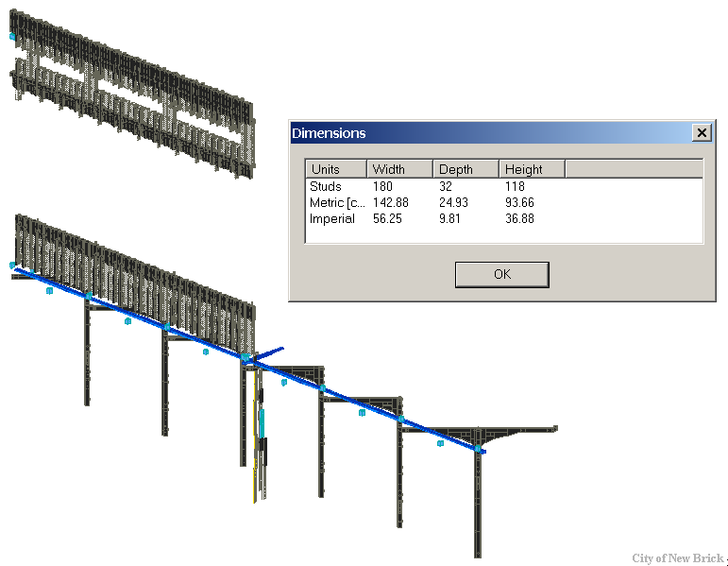
Task: Click the upper wall section model
Action: click(x=132, y=94)
